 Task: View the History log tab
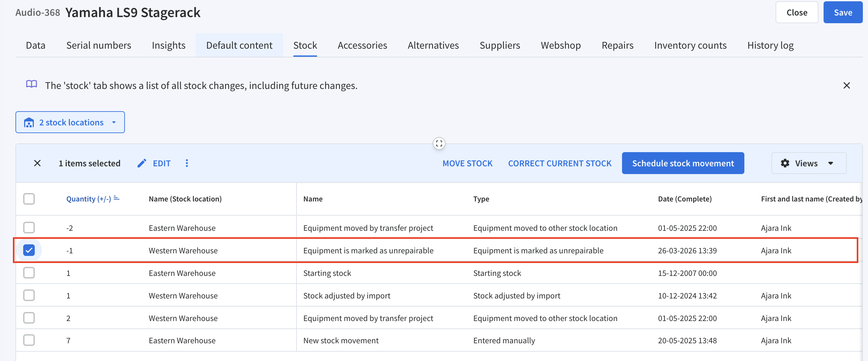click(x=770, y=45)
